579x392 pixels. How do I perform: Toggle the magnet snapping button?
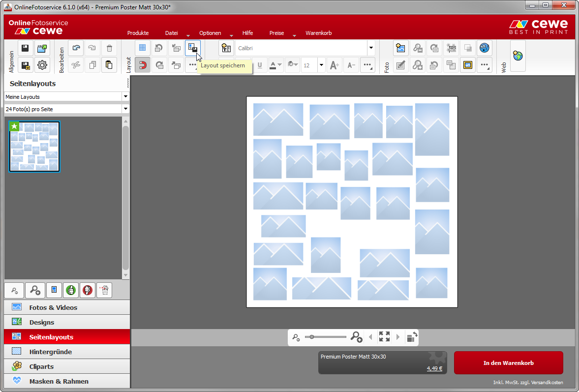(142, 65)
